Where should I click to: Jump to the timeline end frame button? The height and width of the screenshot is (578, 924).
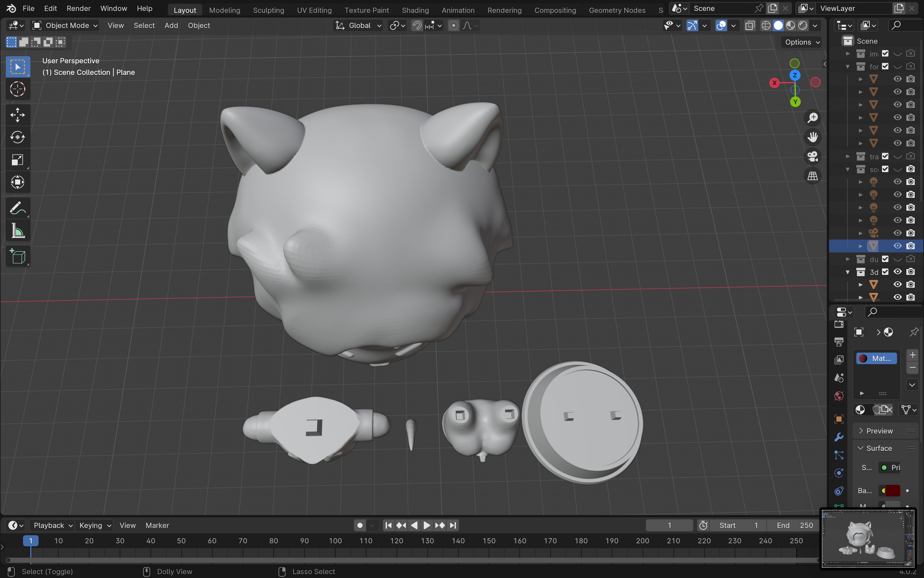[x=453, y=525]
